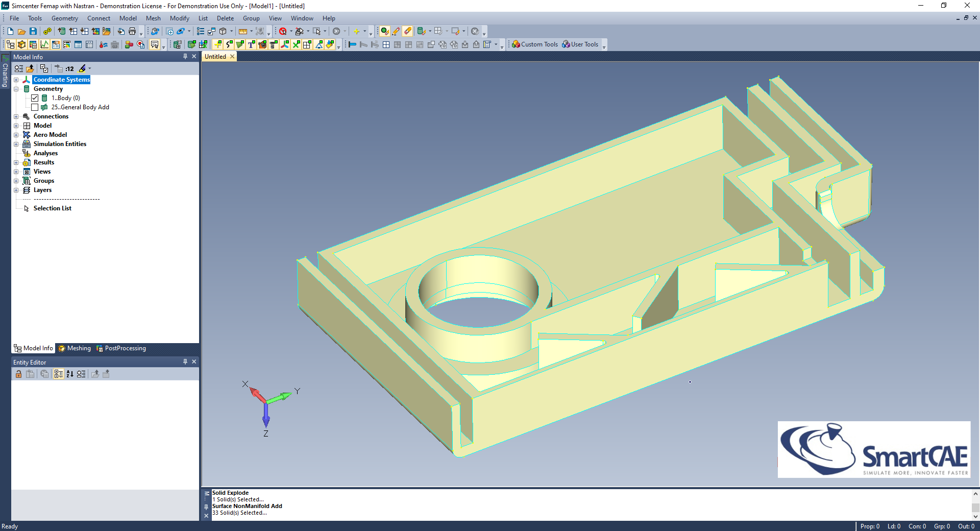
Task: Select the Selection List tree item
Action: (53, 208)
